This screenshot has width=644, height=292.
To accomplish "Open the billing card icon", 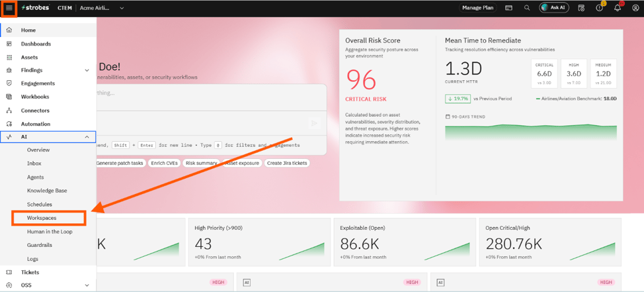I will (x=508, y=8).
